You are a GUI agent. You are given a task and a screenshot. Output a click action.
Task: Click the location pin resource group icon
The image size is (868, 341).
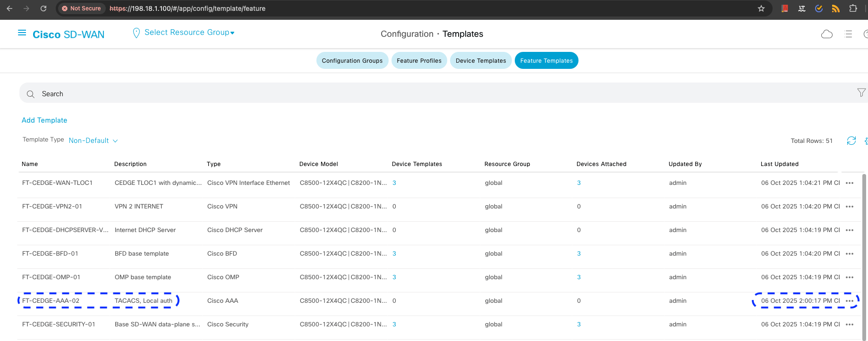tap(136, 33)
